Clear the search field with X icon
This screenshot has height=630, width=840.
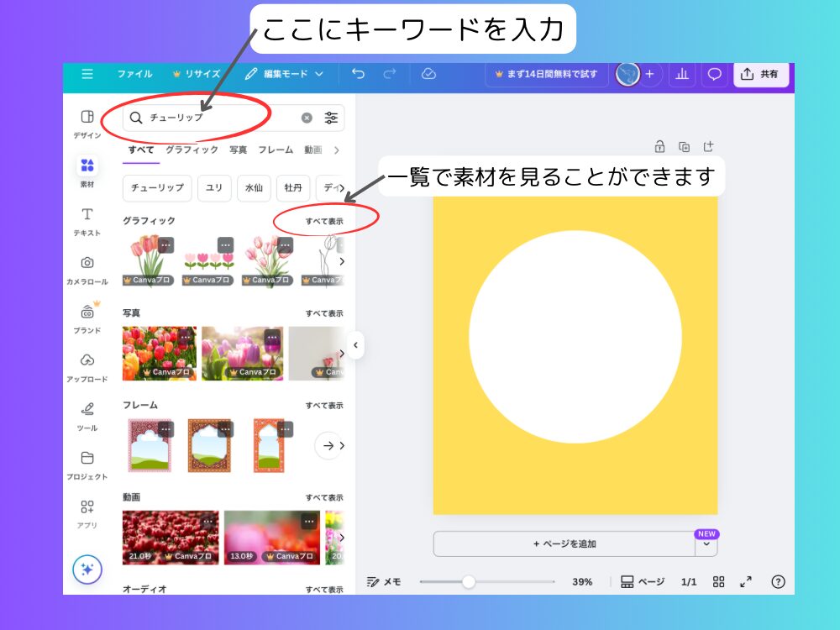coord(307,118)
